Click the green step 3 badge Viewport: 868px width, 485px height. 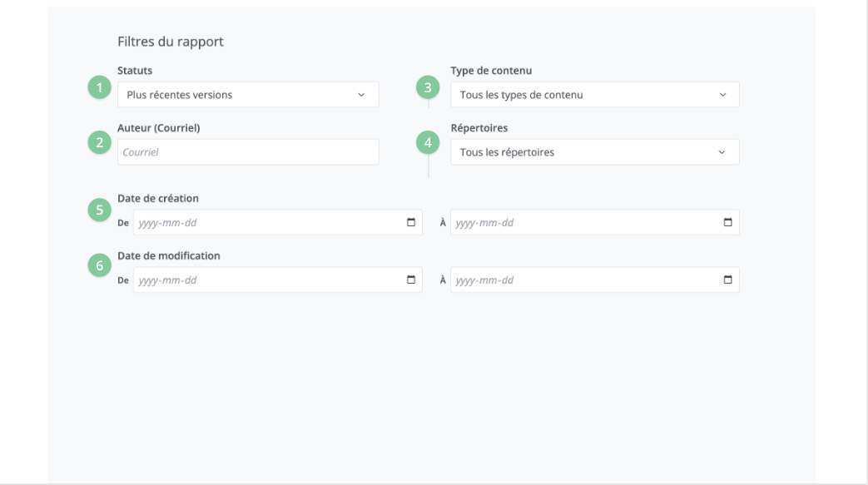point(428,87)
